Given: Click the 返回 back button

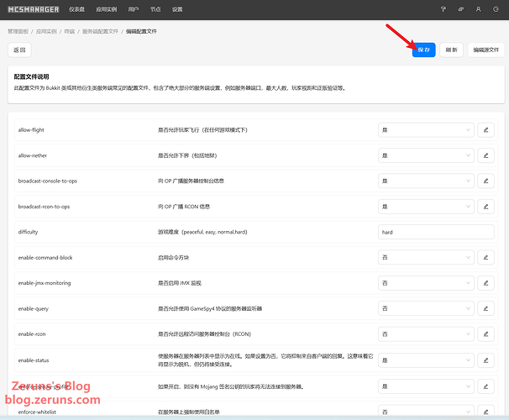Looking at the screenshot, I should [19, 50].
